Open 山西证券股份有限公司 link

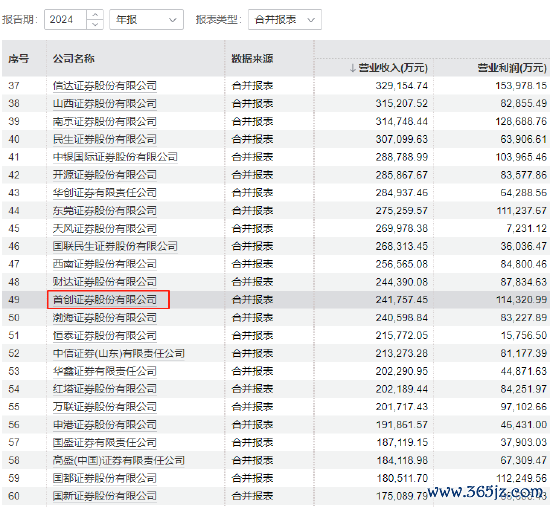pyautogui.click(x=105, y=104)
